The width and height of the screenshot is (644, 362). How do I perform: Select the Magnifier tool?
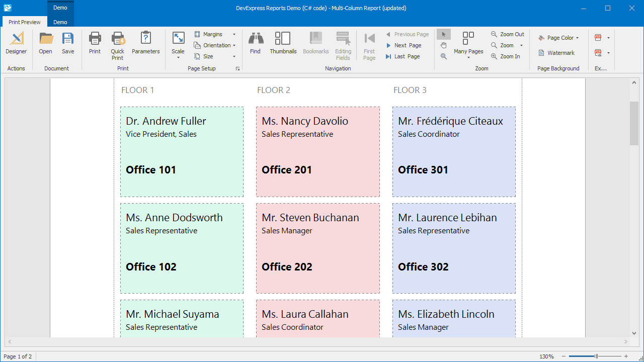click(443, 56)
